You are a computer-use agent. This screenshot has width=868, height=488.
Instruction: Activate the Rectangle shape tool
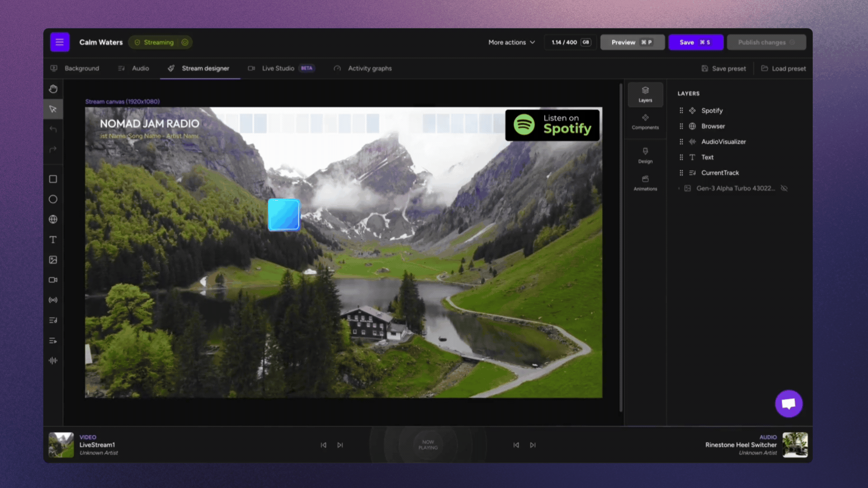(x=53, y=179)
